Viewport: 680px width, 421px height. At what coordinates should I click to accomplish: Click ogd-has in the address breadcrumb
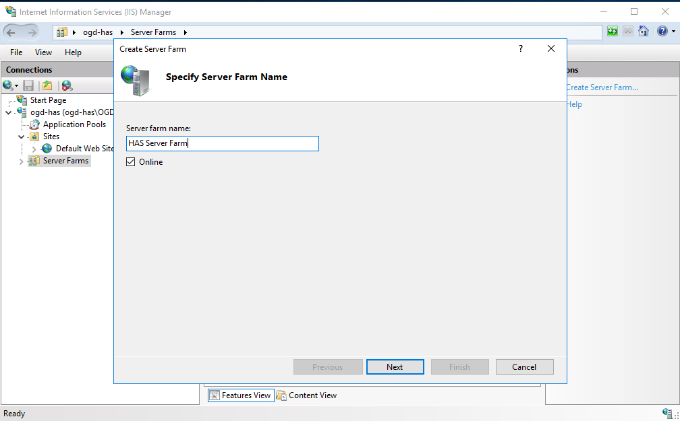tap(98, 32)
